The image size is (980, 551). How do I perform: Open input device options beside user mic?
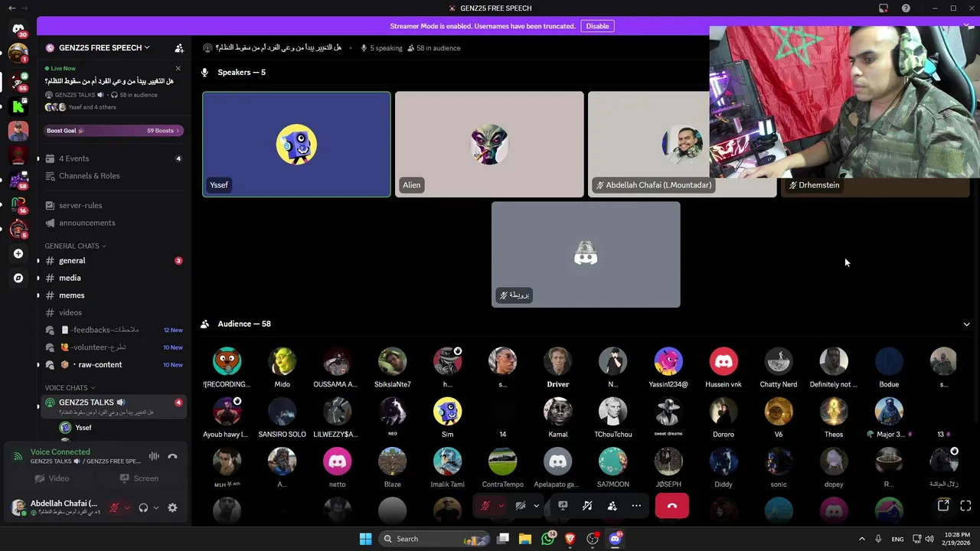tap(126, 507)
